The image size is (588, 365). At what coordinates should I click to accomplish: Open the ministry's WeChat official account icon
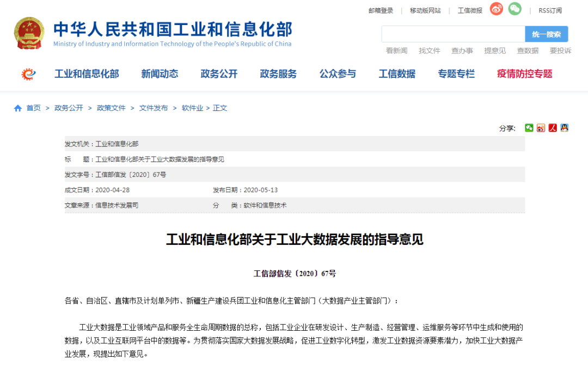click(x=514, y=9)
